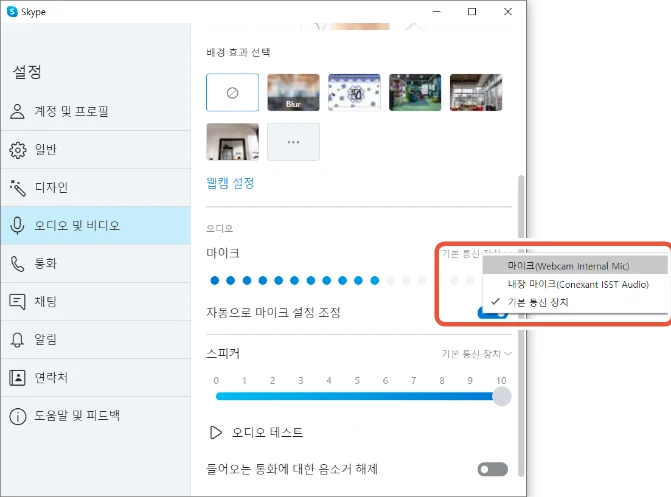Select the Blur background effect
The image size is (671, 497).
coord(294,92)
